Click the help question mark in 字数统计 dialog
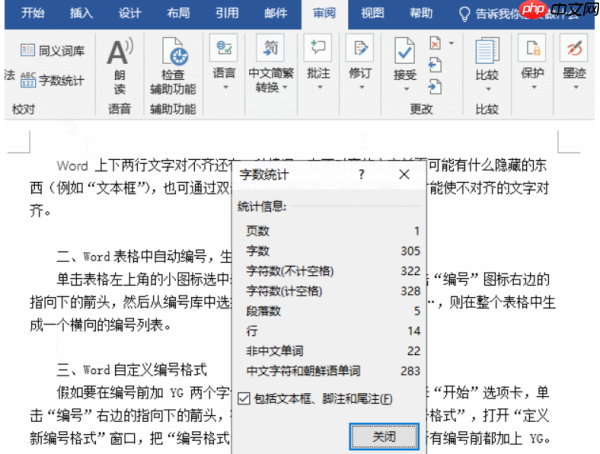 click(361, 175)
